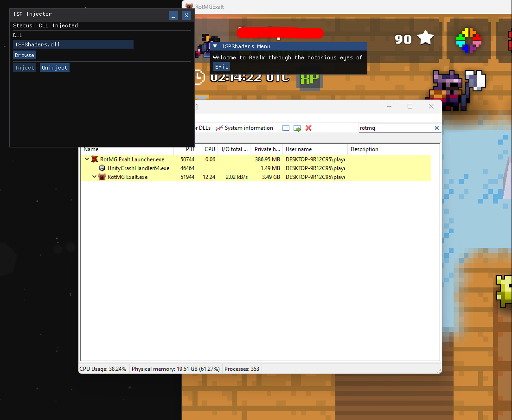Click PID value 50744
The image size is (512, 420).
coord(187,159)
